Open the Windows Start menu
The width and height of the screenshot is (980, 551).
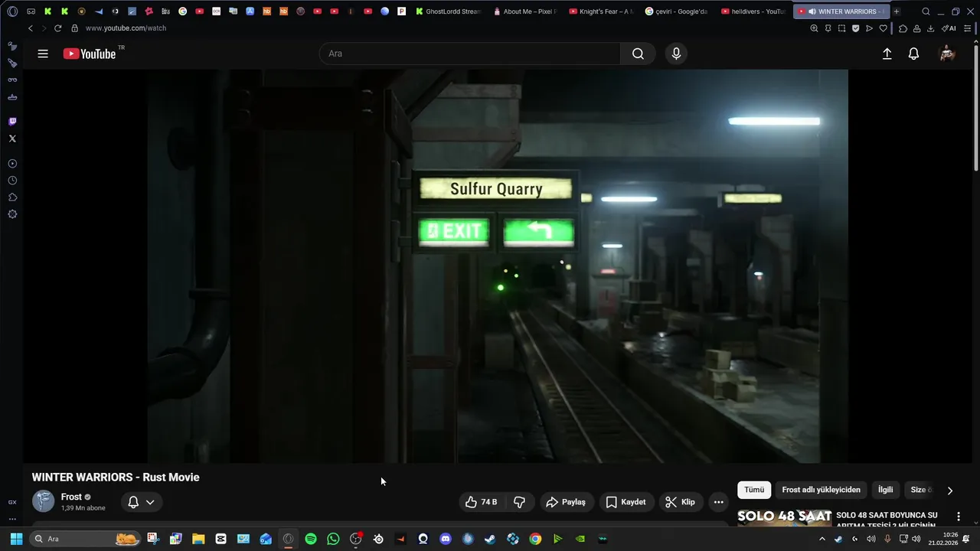(x=16, y=539)
